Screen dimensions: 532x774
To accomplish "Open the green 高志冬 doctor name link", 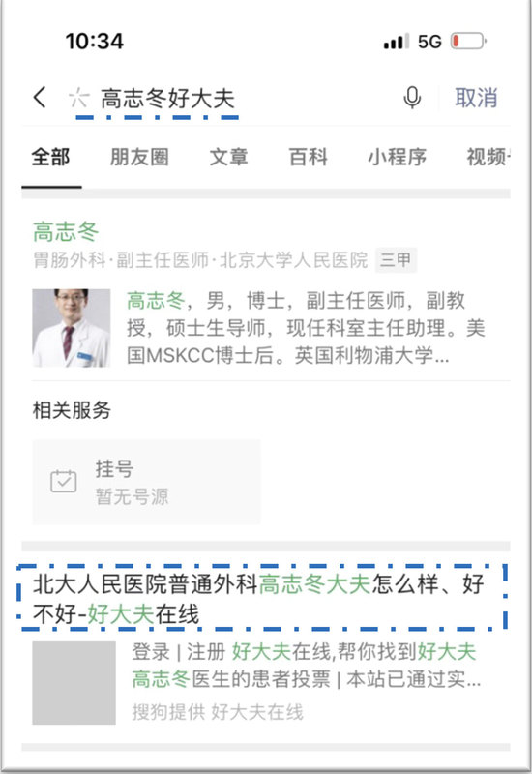I will pos(66,231).
